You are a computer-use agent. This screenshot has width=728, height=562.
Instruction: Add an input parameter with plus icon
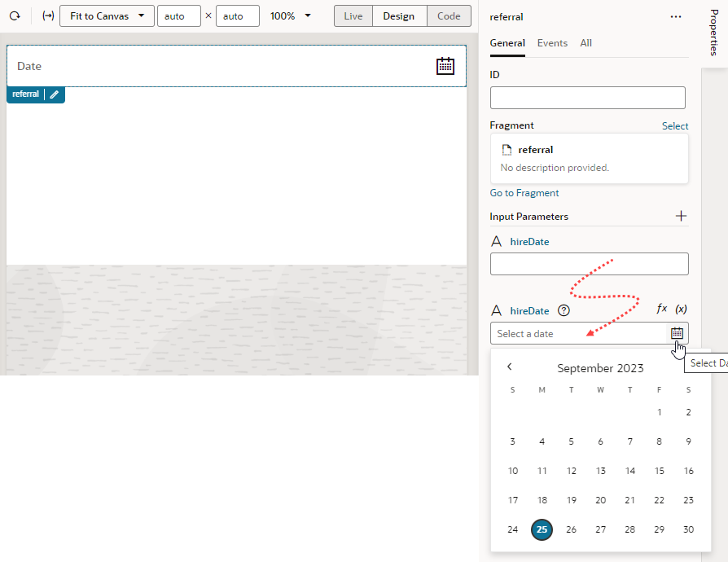pyautogui.click(x=681, y=216)
